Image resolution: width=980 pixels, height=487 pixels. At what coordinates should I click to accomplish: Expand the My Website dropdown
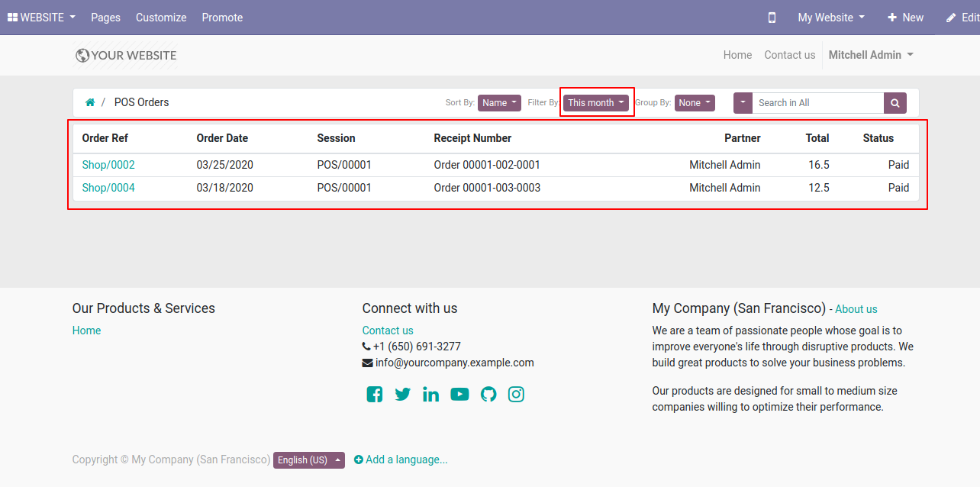(831, 18)
